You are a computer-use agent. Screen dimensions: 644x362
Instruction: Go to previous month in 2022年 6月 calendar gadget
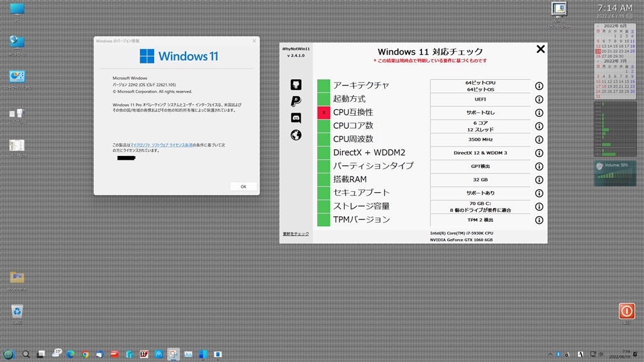click(x=598, y=26)
